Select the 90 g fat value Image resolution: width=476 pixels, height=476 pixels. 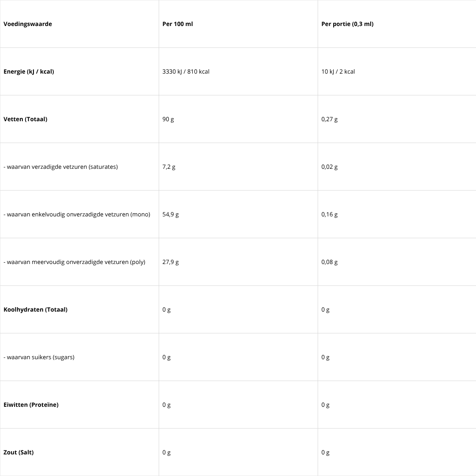tap(168, 119)
